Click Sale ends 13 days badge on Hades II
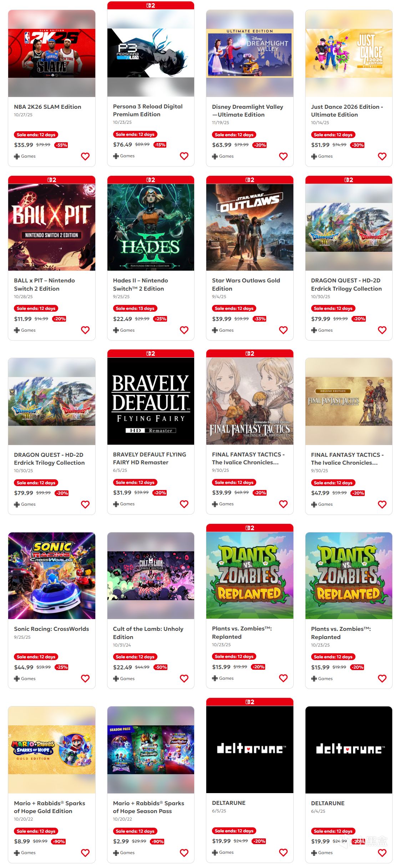399x868 pixels. (135, 308)
